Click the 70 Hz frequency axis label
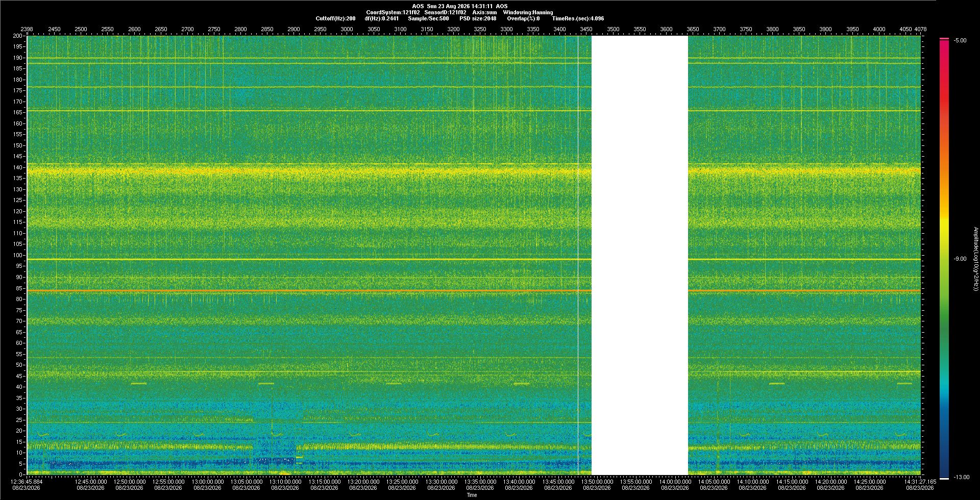Screen dimensions: 980x500 pyautogui.click(x=19, y=321)
